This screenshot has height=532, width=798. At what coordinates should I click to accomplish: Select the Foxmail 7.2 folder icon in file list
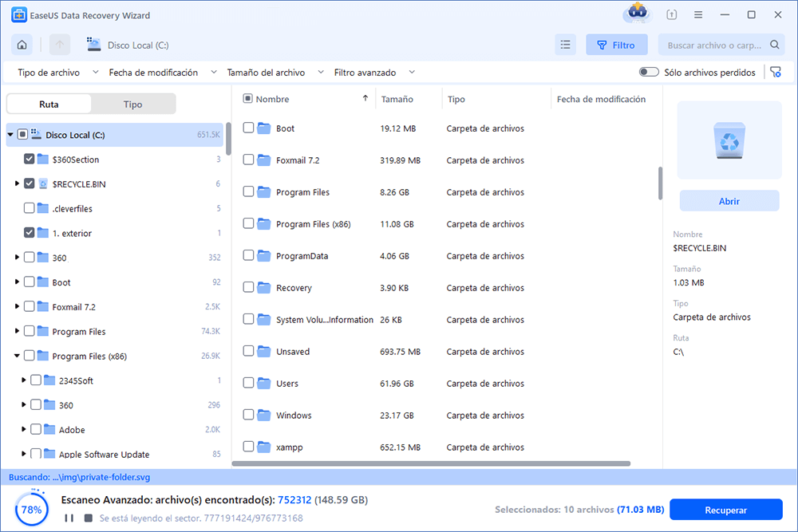tap(263, 160)
